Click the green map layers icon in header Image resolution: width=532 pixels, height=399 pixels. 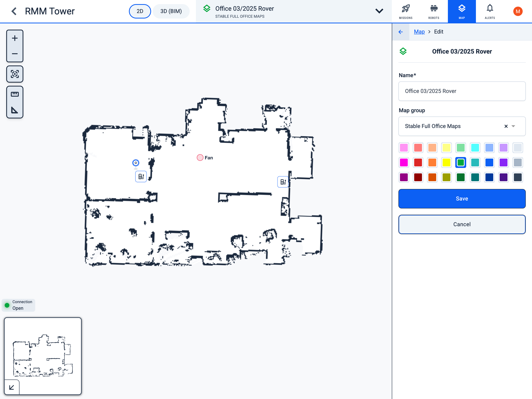(207, 9)
